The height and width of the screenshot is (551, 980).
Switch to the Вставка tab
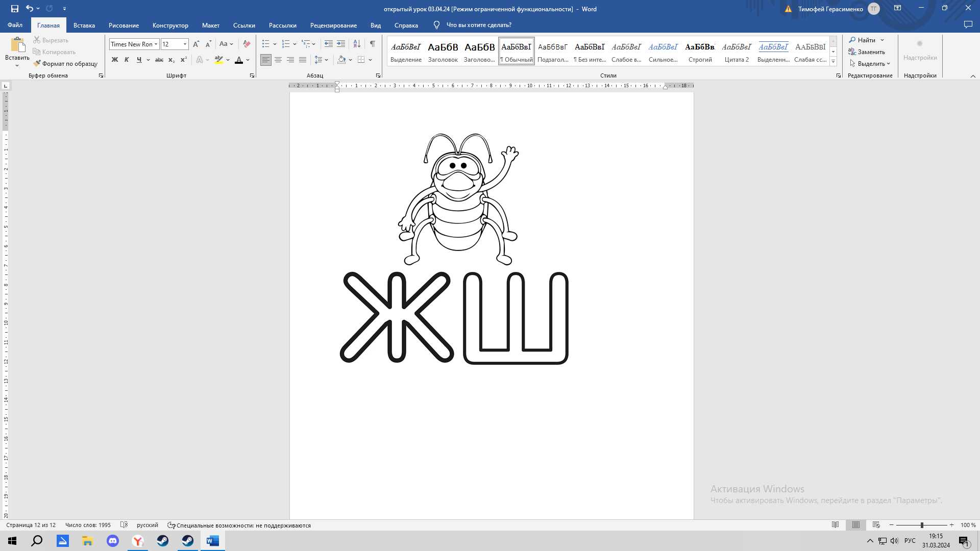tap(84, 25)
